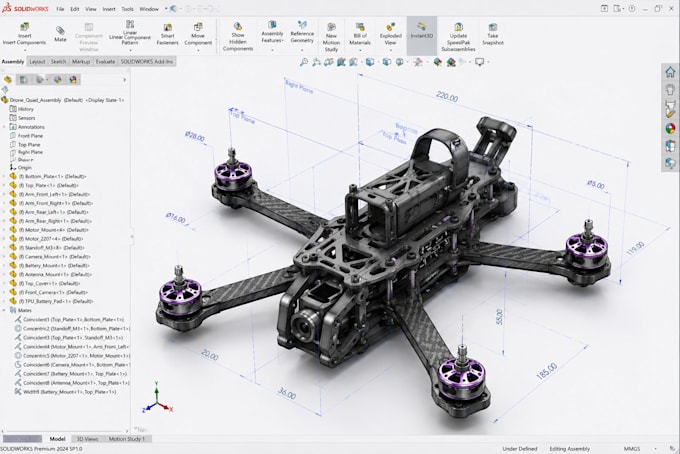
Task: Click Exploded View tool
Action: click(x=390, y=34)
